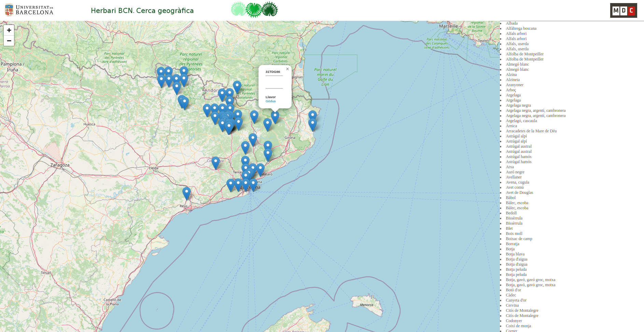Image resolution: width=644 pixels, height=332 pixels.
Task: Zoom in using the plus button
Action: point(9,30)
